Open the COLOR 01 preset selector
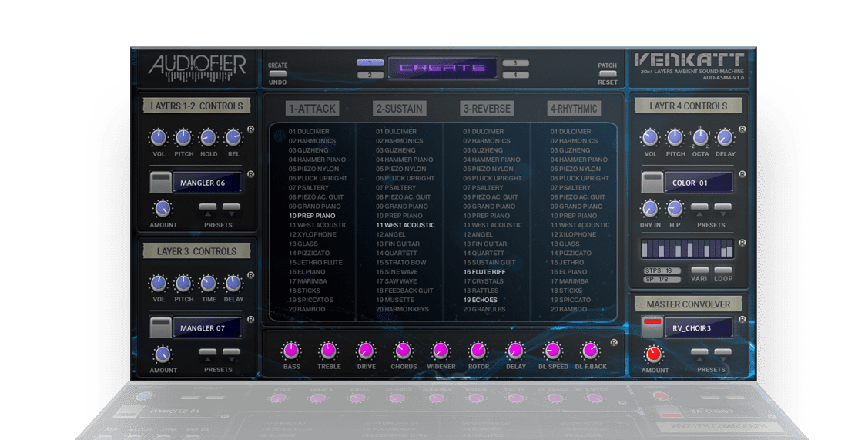868x440 pixels. (x=699, y=183)
